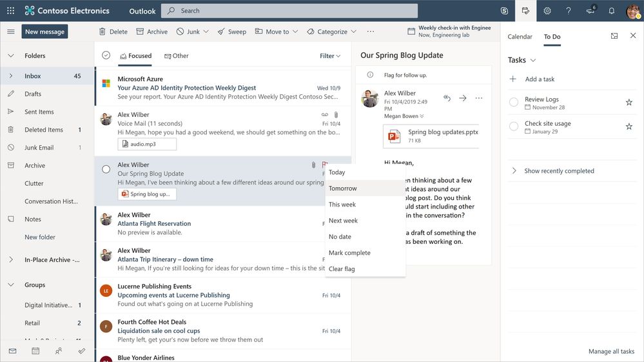The image size is (644, 362).
Task: Open Settings gear icon
Action: click(547, 11)
